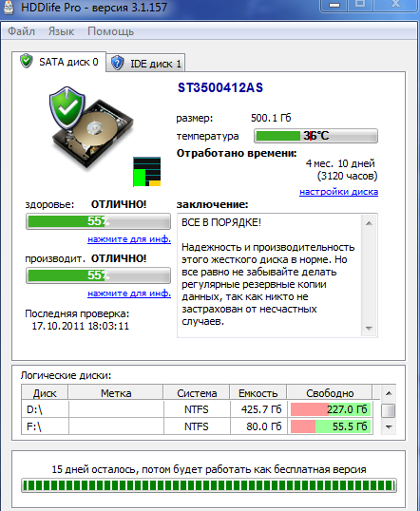420x511 pixels.
Task: Select the F:\ drive row
Action: tap(198, 426)
